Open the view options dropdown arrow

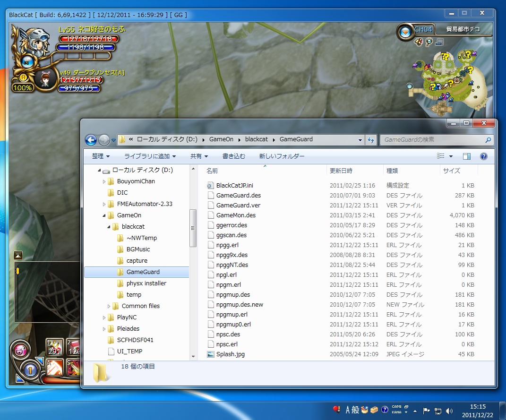coord(451,156)
